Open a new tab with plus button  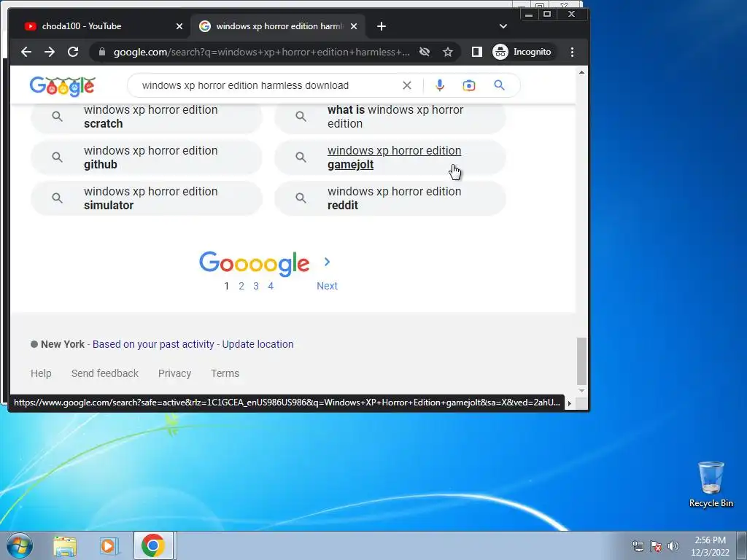click(x=381, y=26)
